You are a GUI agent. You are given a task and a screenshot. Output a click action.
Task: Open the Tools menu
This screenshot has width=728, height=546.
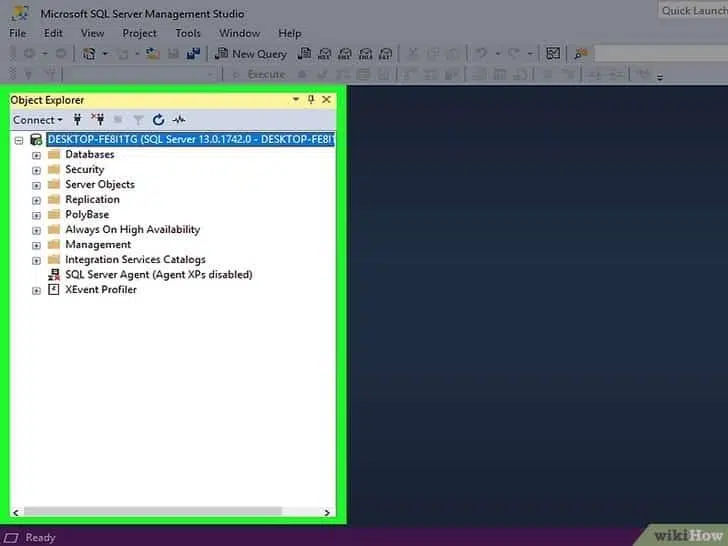click(188, 33)
